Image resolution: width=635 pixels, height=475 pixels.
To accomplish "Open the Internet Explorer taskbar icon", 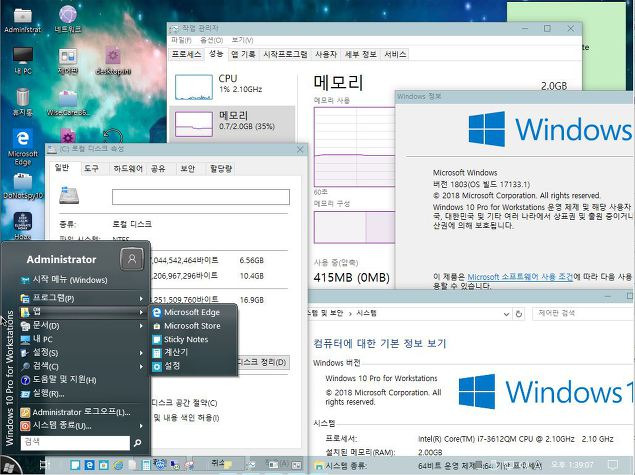I will tap(118, 465).
